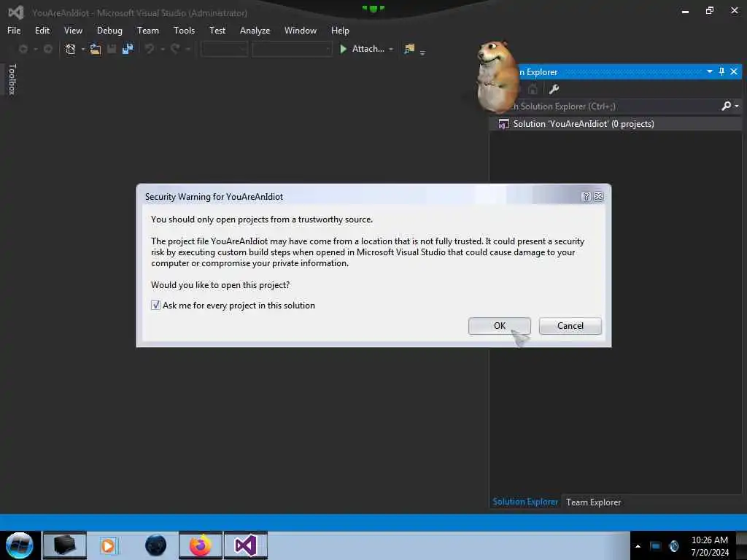Click the Solution Explorer search magnifier icon
This screenshot has height=560, width=747.
click(x=726, y=106)
